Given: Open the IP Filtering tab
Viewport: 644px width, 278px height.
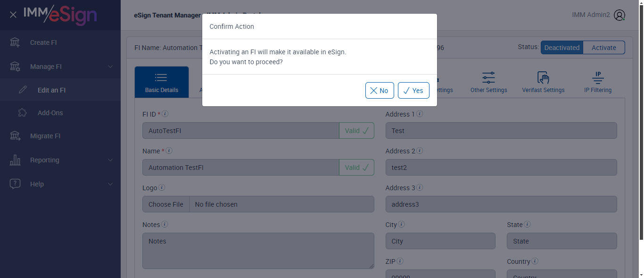Looking at the screenshot, I should coord(597,82).
